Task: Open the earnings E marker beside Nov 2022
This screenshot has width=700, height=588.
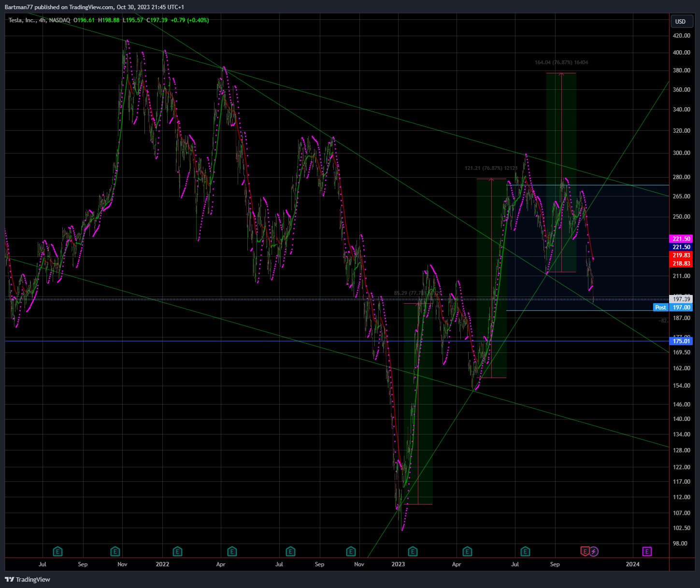Action: click(x=351, y=551)
